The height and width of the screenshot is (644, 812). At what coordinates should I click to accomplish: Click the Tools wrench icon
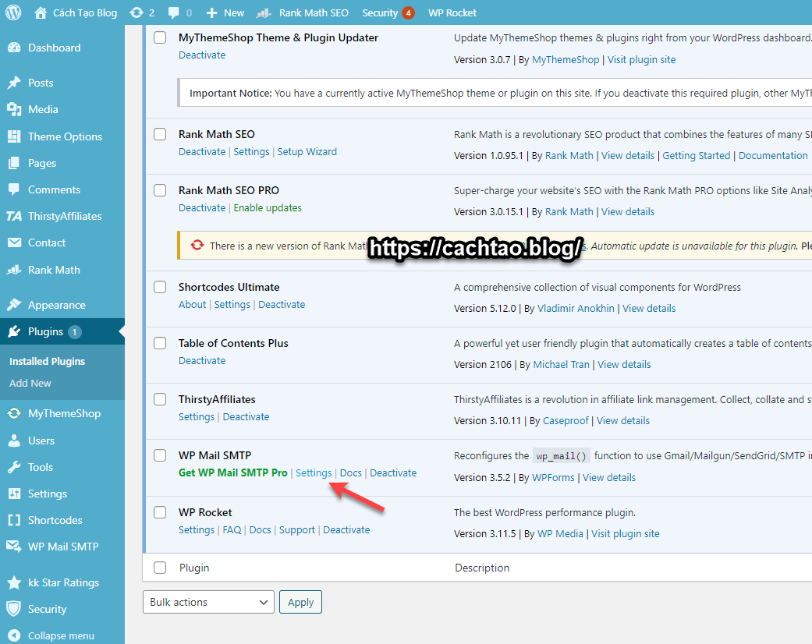coord(15,467)
